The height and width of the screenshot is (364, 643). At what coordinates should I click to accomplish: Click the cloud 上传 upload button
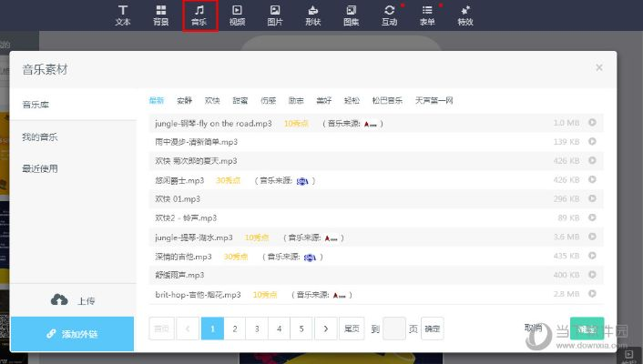[x=73, y=300]
